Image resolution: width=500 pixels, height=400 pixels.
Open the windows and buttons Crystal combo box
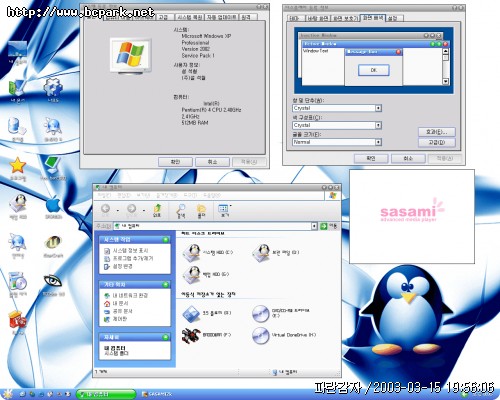coord(337,108)
